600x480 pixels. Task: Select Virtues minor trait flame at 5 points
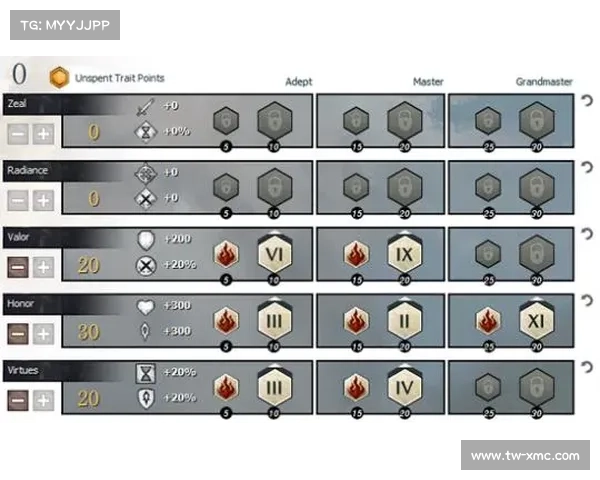click(226, 387)
